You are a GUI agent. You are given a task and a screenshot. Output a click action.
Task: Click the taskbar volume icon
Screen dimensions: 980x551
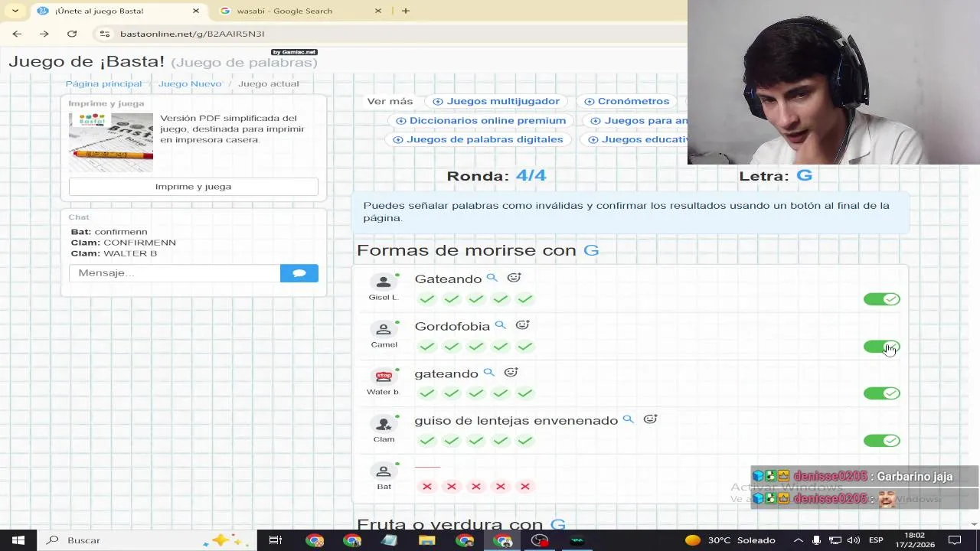point(854,540)
